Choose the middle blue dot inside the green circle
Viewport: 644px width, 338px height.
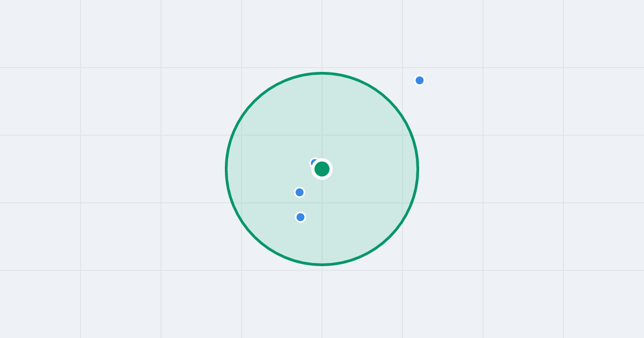tap(299, 192)
